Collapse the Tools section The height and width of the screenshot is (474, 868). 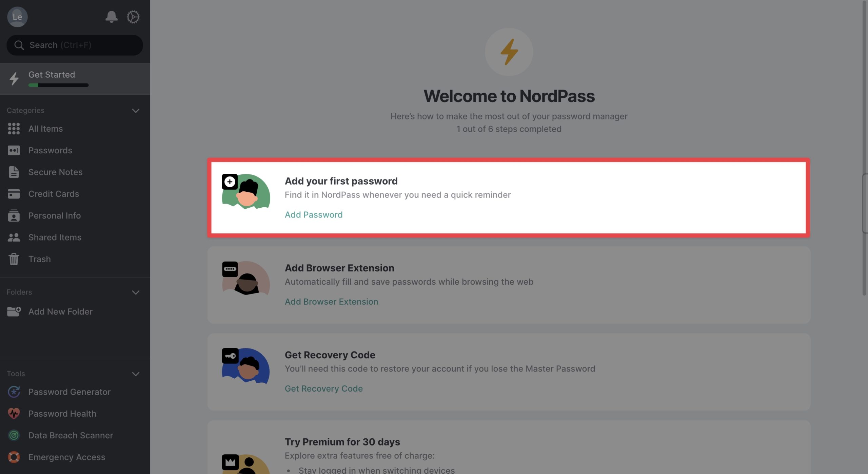[x=136, y=374]
